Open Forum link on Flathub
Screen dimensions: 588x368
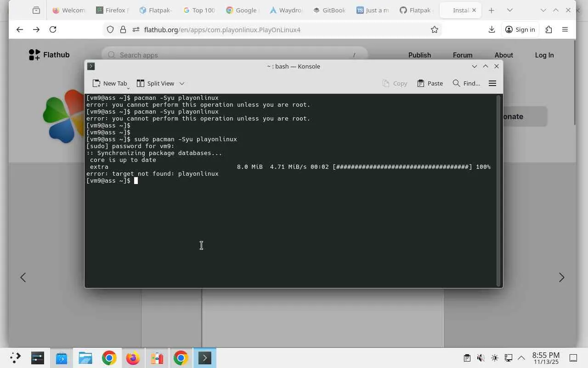[x=463, y=55]
